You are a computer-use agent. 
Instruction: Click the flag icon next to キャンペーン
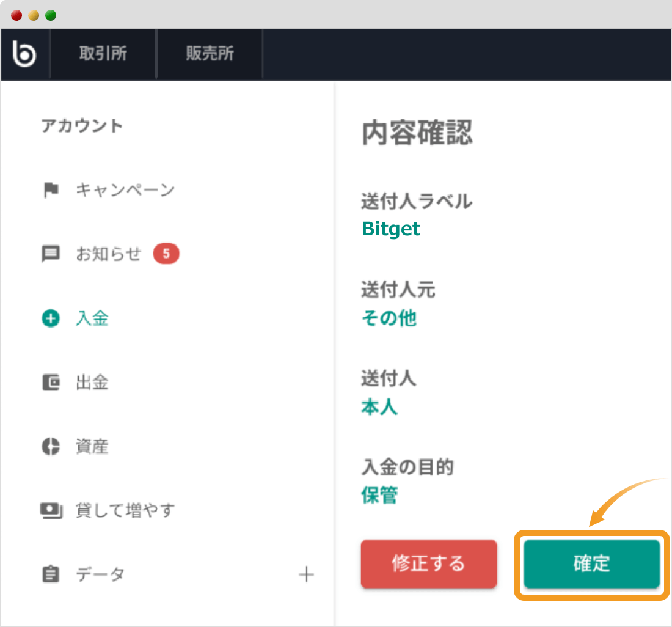tap(51, 190)
